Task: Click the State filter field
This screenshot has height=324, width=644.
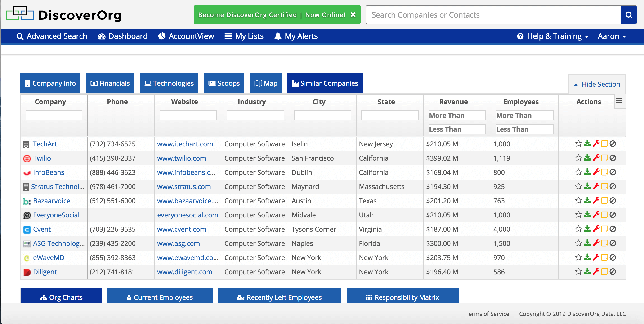Action: point(390,116)
